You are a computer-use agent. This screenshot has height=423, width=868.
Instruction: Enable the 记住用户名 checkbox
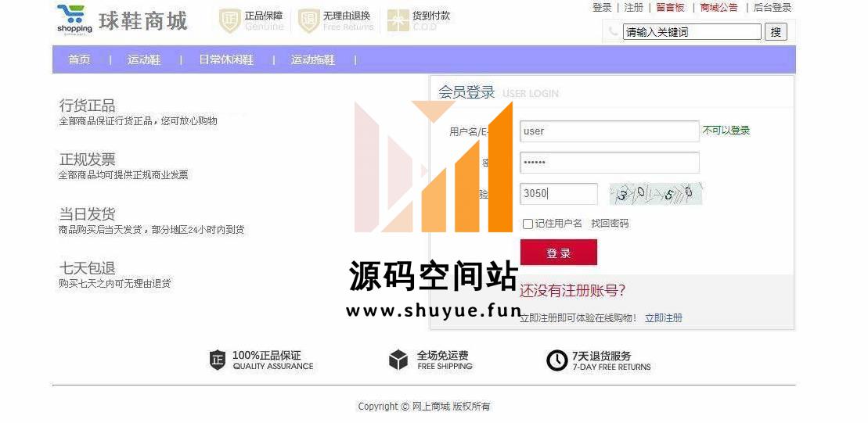tap(528, 224)
